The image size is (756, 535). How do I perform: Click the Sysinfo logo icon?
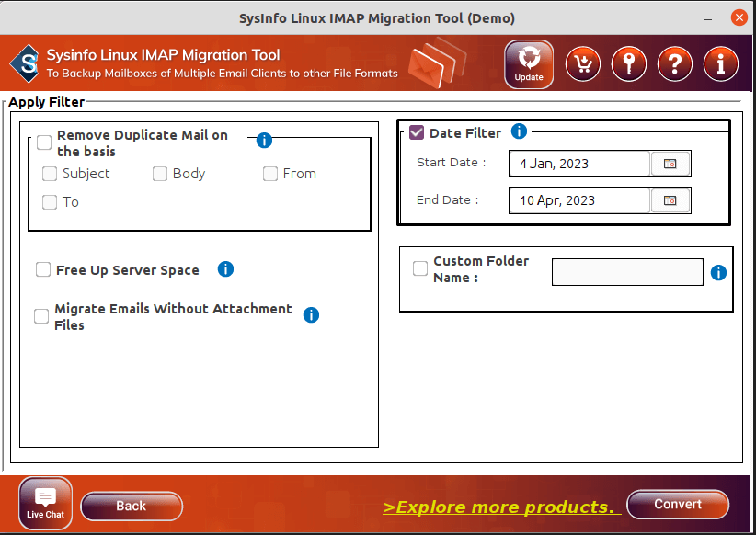coord(25,63)
